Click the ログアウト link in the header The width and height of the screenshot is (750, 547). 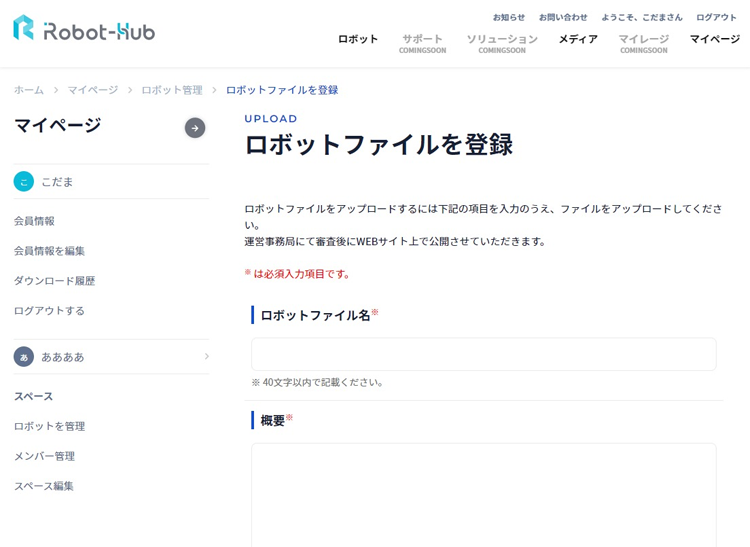point(716,17)
